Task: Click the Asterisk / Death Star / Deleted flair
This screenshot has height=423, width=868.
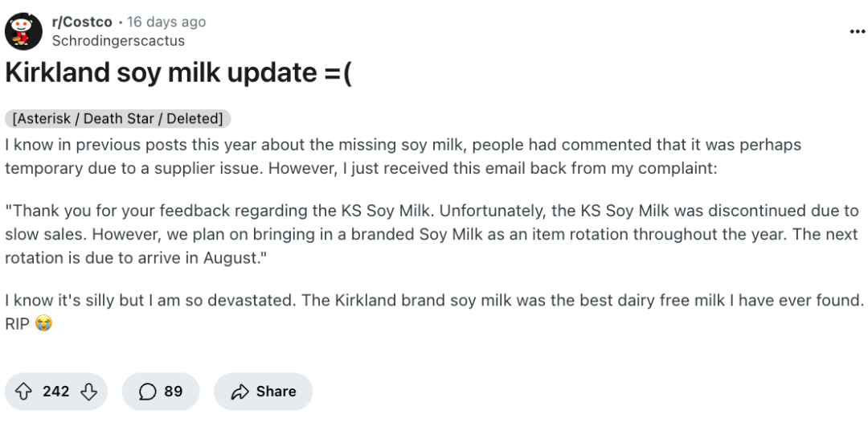Action: click(x=117, y=118)
